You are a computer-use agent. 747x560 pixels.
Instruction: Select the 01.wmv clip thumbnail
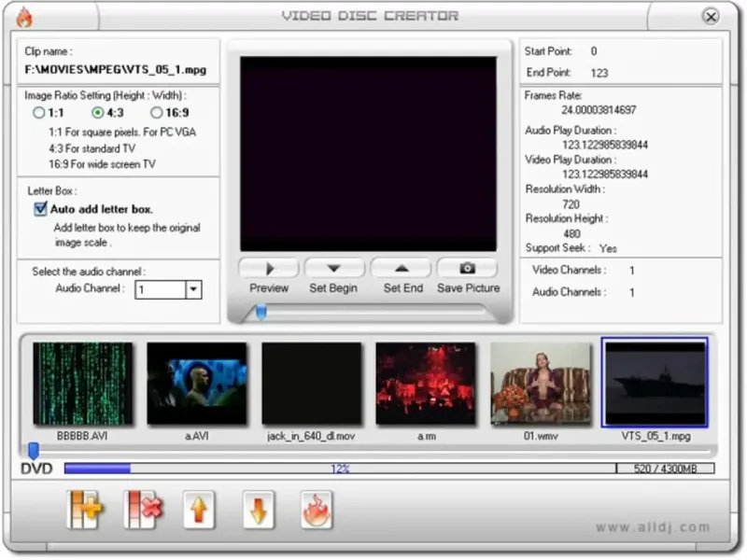point(540,384)
